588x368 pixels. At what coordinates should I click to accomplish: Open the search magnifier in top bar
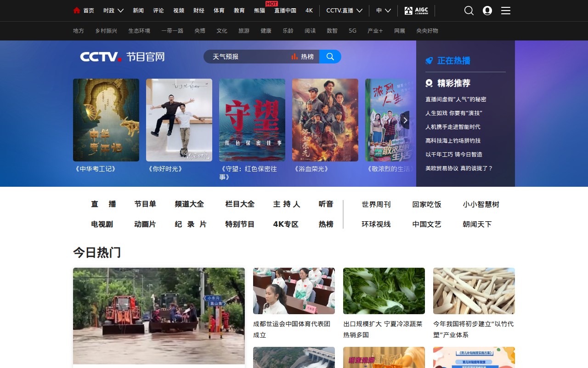pos(469,11)
